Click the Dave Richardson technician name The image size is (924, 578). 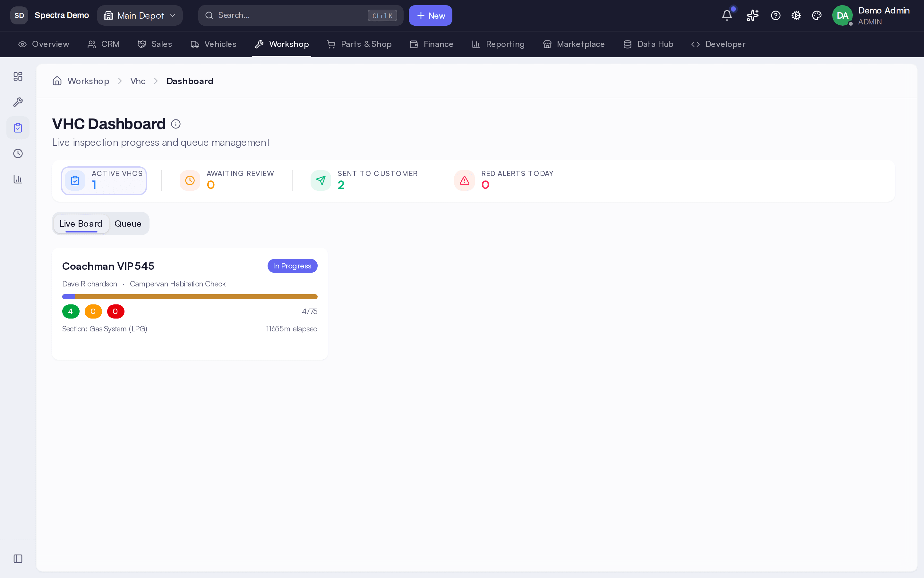tap(90, 284)
